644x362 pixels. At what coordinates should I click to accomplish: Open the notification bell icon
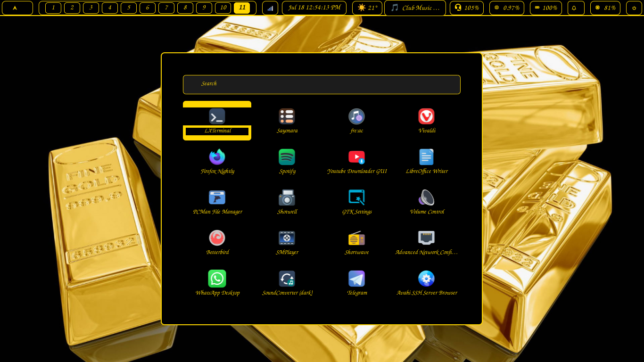tap(574, 8)
